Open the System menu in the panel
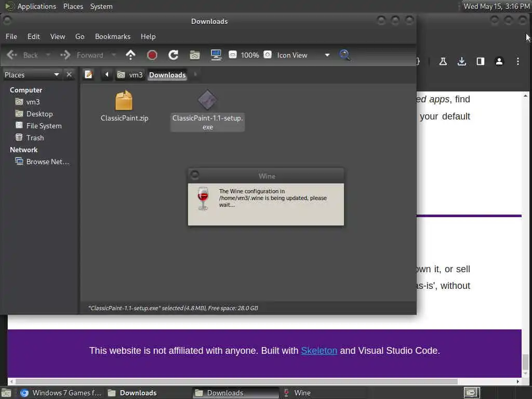The image size is (532, 399). coord(101,6)
